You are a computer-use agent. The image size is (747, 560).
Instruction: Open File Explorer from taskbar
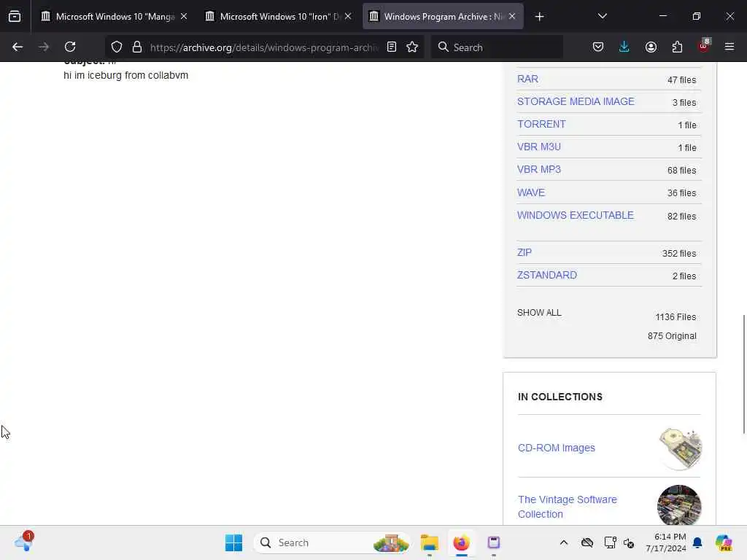tap(429, 542)
